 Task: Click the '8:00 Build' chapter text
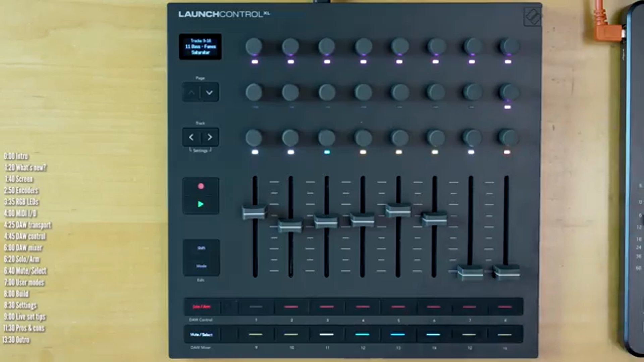pyautogui.click(x=16, y=294)
